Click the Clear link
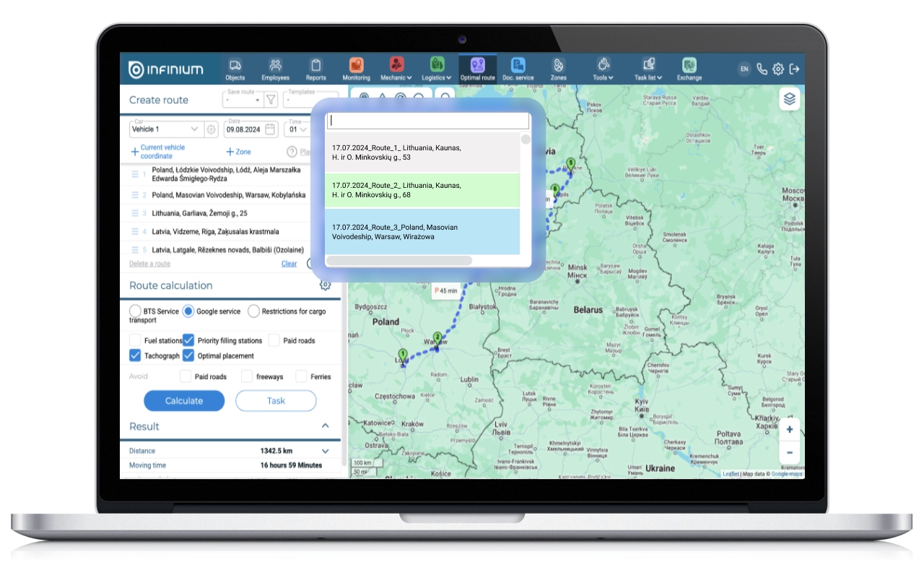The image size is (924, 578). (289, 264)
